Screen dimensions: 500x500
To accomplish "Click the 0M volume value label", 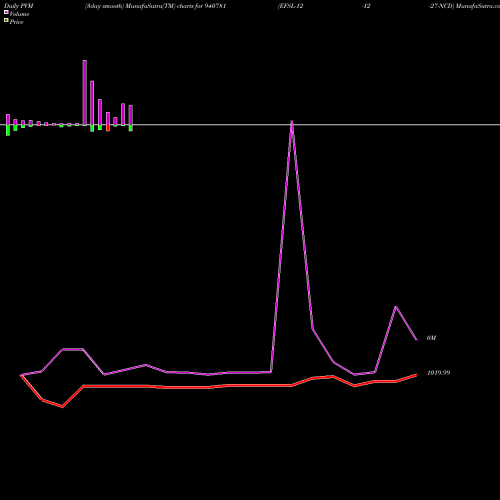I will click(x=431, y=338).
